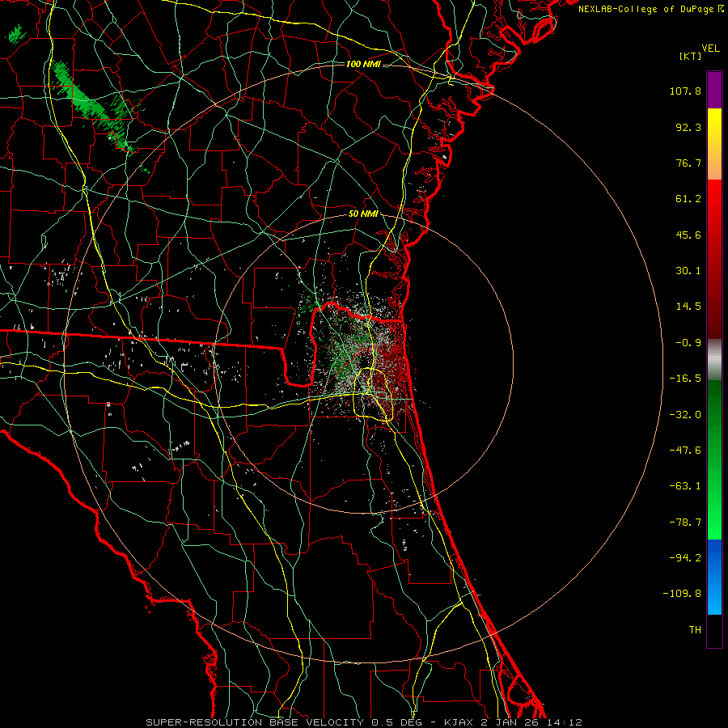Click the TH label on the scale
The image size is (728, 728).
point(695,630)
